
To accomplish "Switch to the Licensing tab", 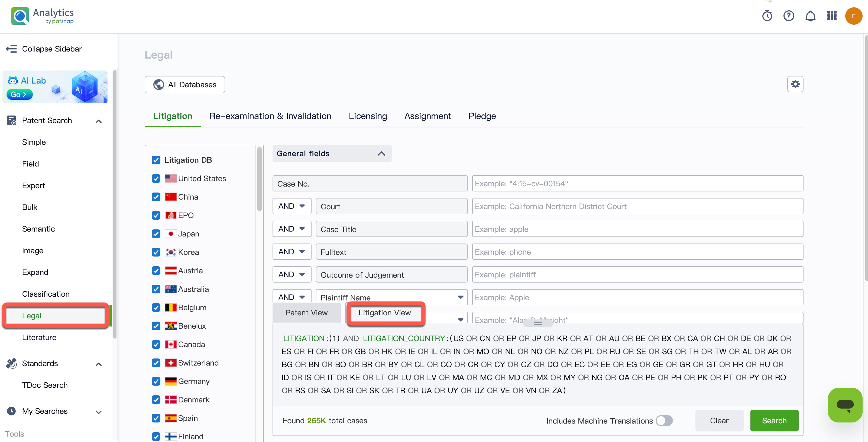I will (x=368, y=116).
